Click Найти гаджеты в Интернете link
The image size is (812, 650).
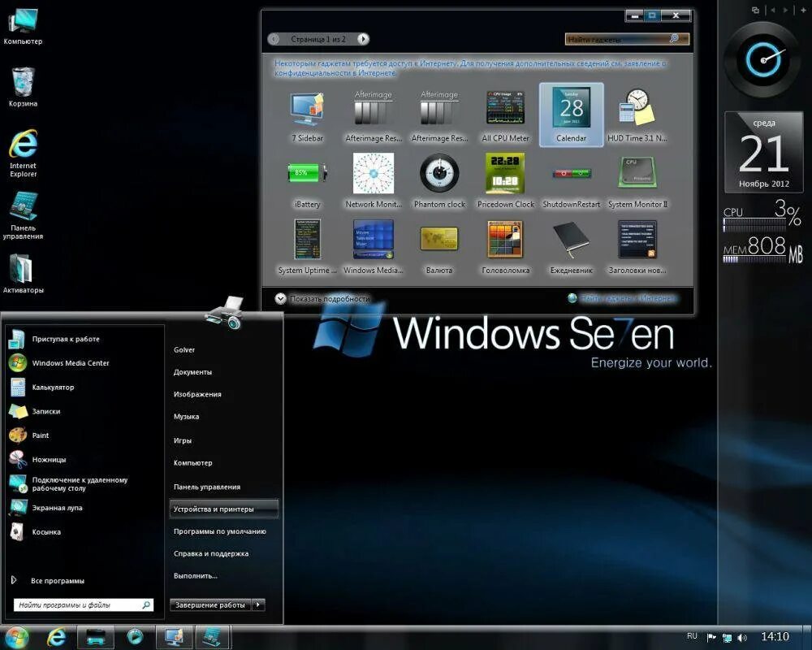622,298
